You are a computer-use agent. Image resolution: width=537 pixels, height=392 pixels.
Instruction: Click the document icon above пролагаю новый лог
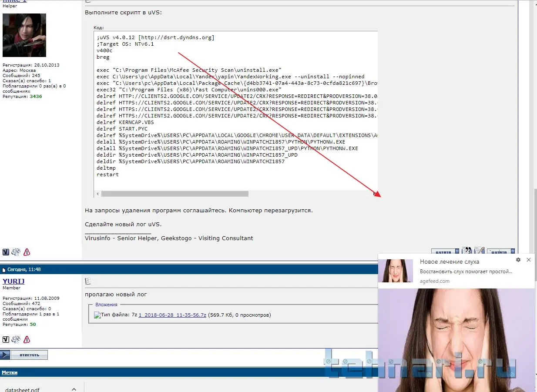(88, 281)
